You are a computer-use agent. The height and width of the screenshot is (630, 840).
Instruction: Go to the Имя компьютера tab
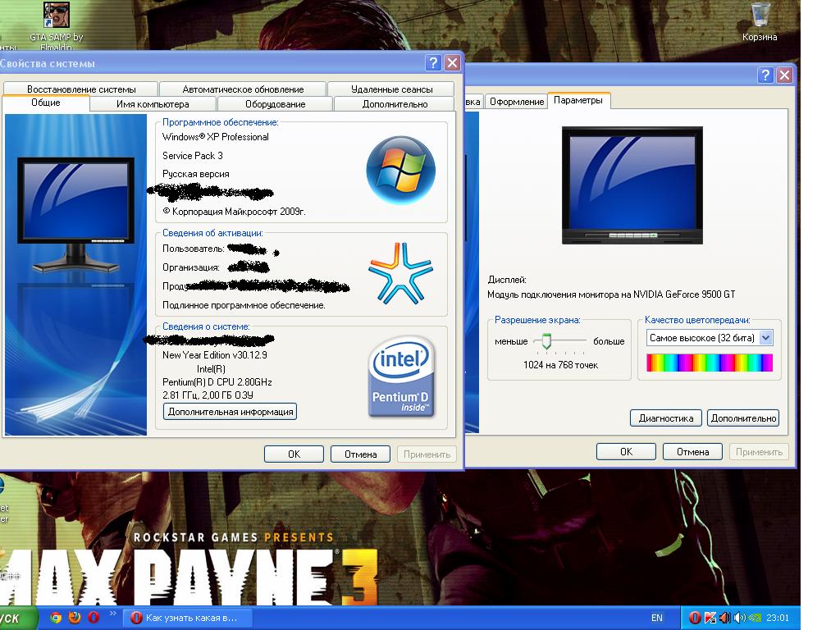pos(153,104)
